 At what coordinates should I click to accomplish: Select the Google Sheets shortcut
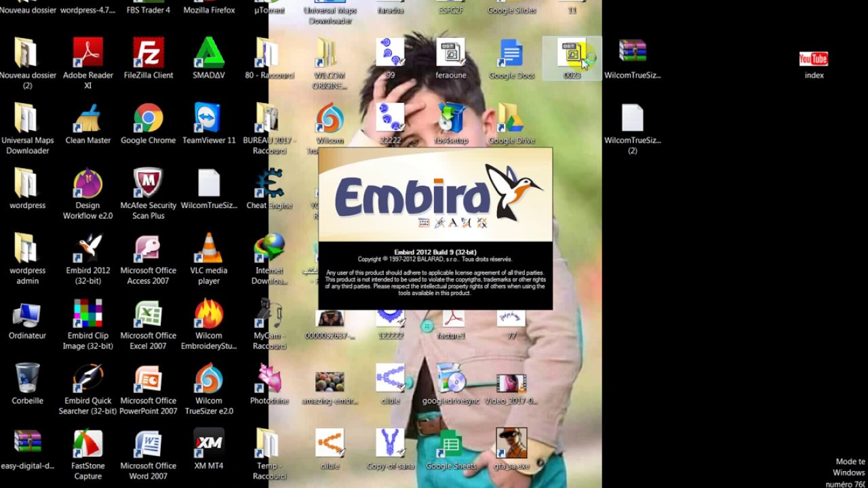(451, 449)
